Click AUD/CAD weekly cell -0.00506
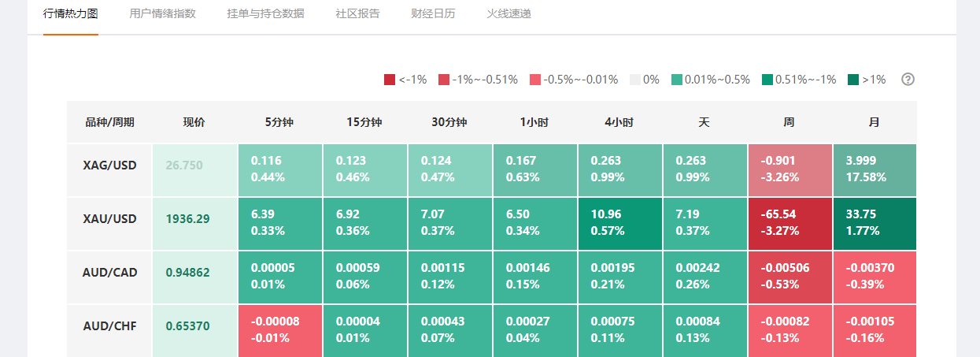 pyautogui.click(x=790, y=277)
